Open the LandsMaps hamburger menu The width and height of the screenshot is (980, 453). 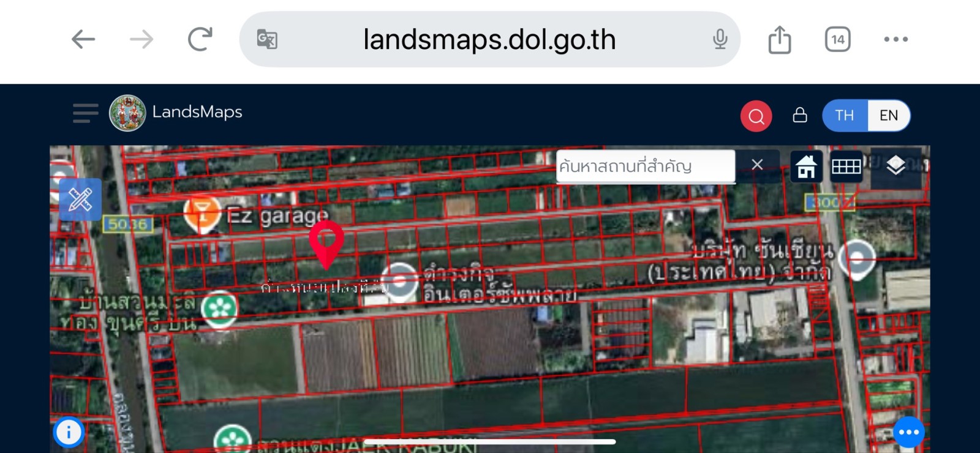tap(85, 113)
